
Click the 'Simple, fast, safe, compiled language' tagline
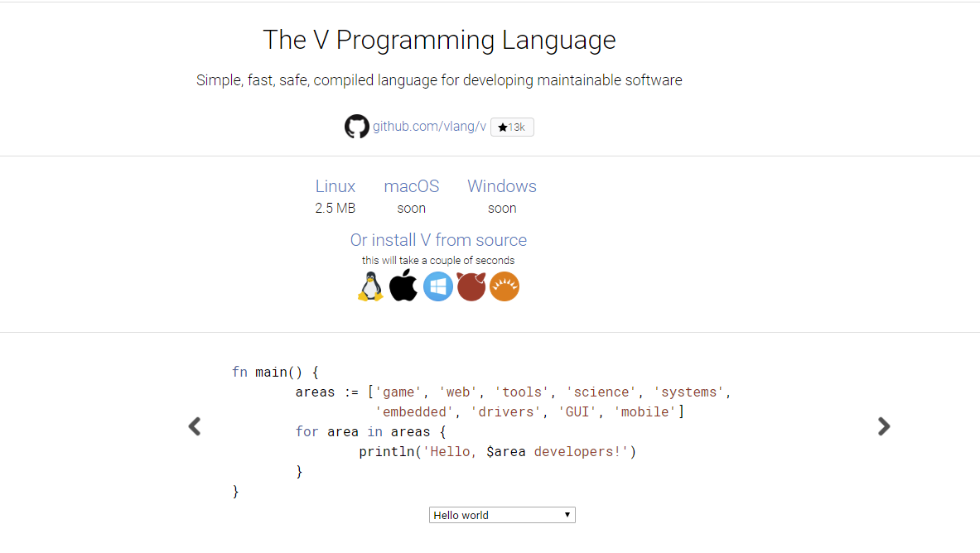(x=439, y=80)
